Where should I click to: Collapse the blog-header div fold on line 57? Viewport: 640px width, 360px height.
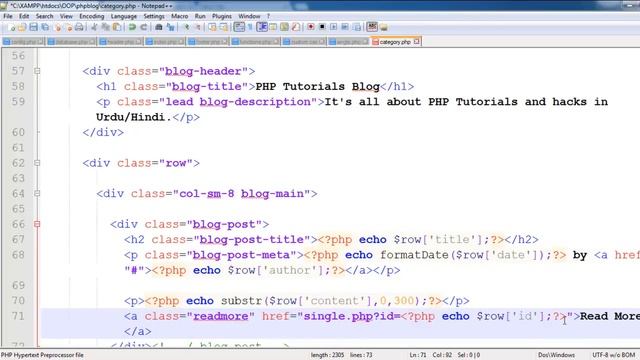[37, 71]
